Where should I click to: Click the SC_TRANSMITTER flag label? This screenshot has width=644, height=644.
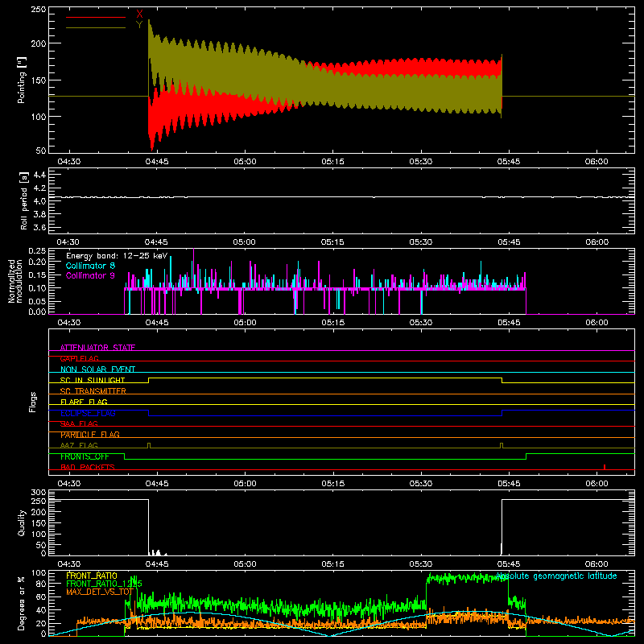[93, 391]
